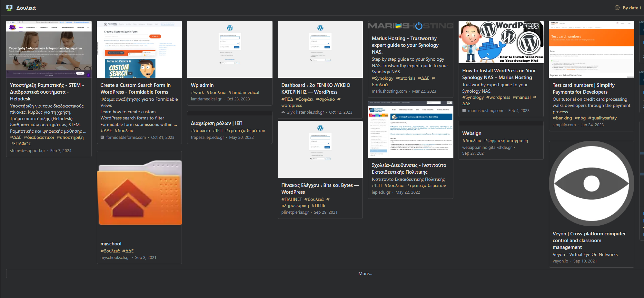Filter by the #ψηφιακή υπογραφή tag

pos(506,140)
